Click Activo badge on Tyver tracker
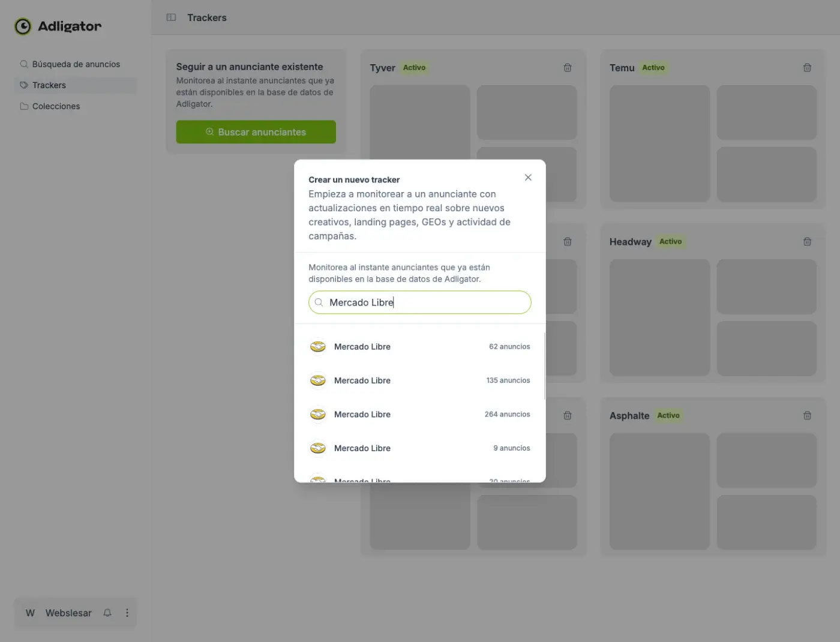The width and height of the screenshot is (840, 642). [x=414, y=68]
